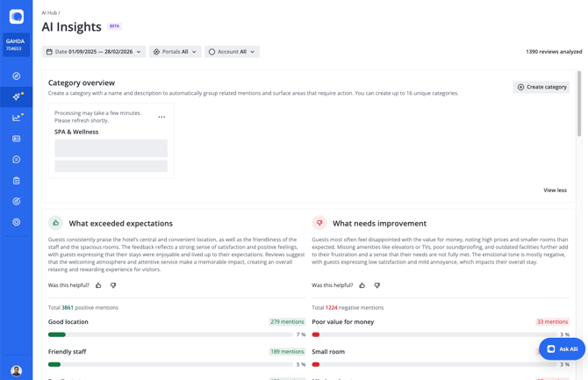Click the View less link
This screenshot has height=380, width=588.
(x=555, y=190)
